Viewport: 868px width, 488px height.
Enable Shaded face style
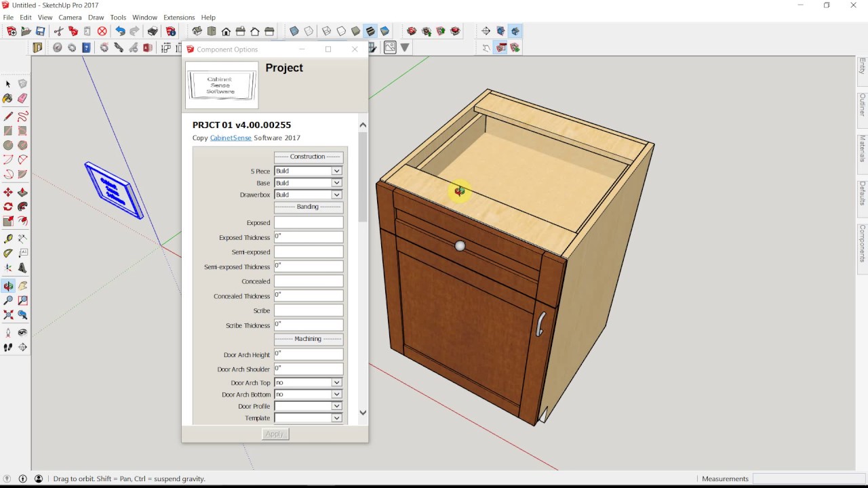355,31
